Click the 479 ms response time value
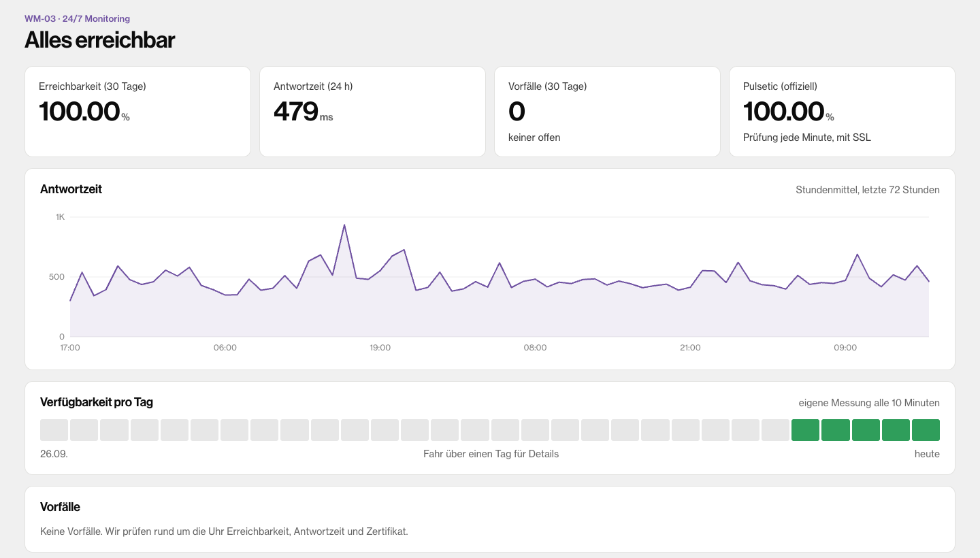 click(x=303, y=112)
